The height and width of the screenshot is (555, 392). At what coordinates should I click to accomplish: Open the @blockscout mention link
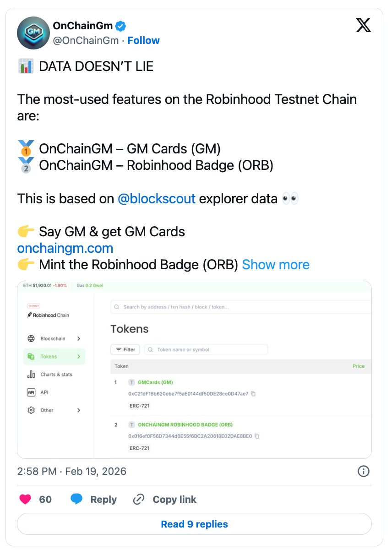[x=157, y=199]
